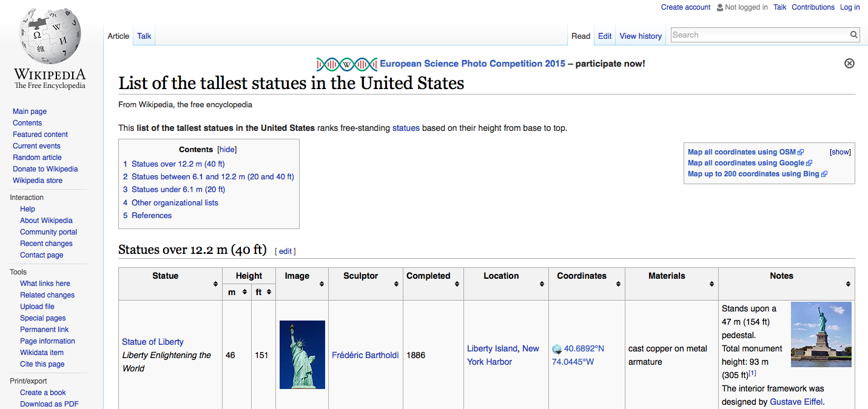Sort table by Materials column
Viewport: 868px width, 409px height.
(x=712, y=284)
